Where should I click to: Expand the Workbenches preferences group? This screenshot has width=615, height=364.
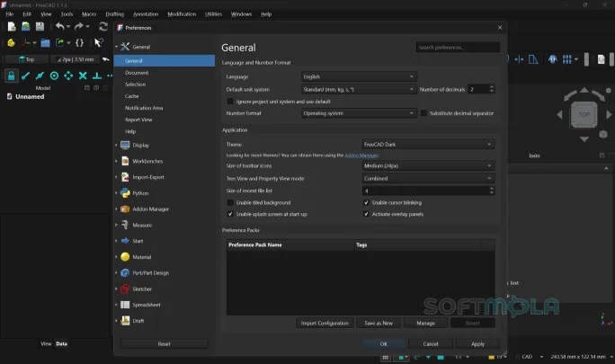pyautogui.click(x=116, y=161)
